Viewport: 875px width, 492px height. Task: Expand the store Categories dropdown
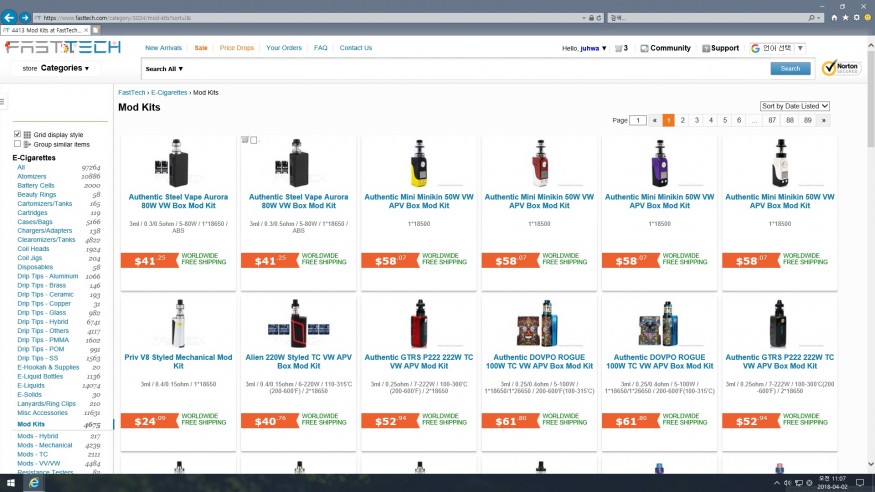coord(65,68)
